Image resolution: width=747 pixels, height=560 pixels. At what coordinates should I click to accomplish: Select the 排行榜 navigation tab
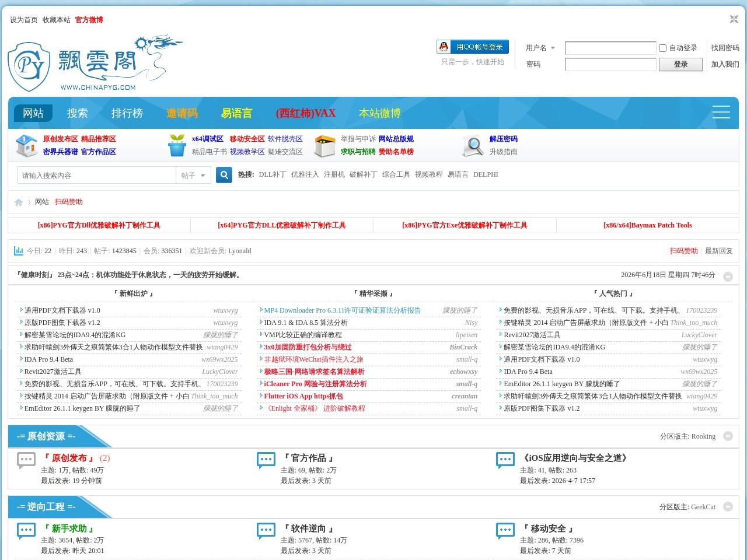[127, 113]
